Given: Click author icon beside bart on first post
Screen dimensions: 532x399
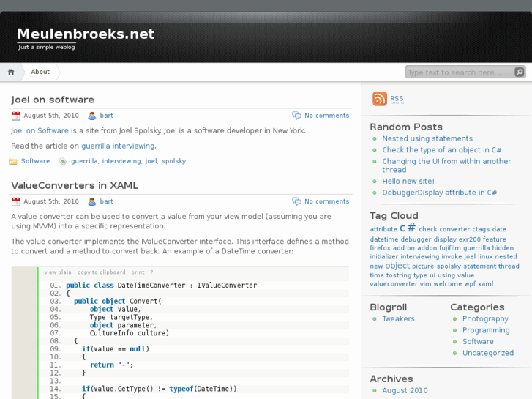Looking at the screenshot, I should pos(92,116).
